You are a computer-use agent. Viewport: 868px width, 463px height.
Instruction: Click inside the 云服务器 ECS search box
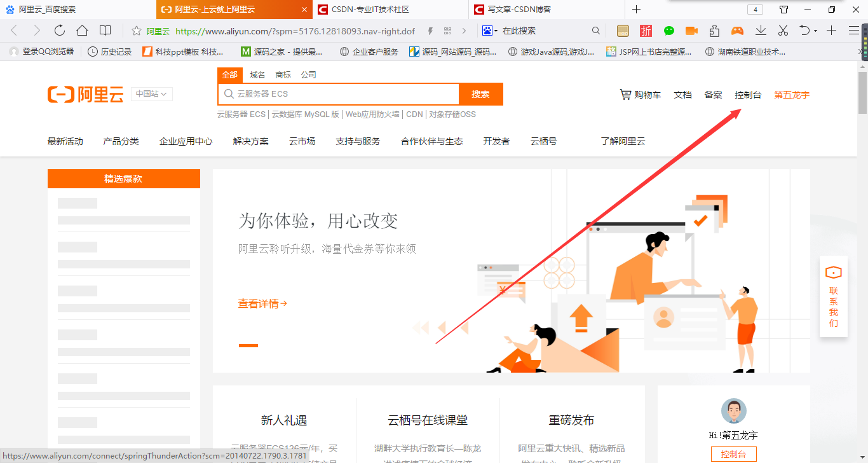click(337, 93)
